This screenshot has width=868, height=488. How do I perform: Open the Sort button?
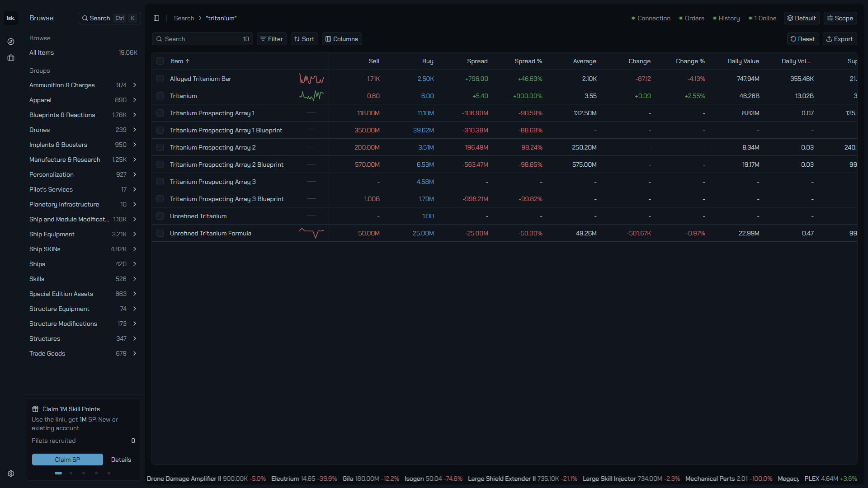(x=304, y=39)
